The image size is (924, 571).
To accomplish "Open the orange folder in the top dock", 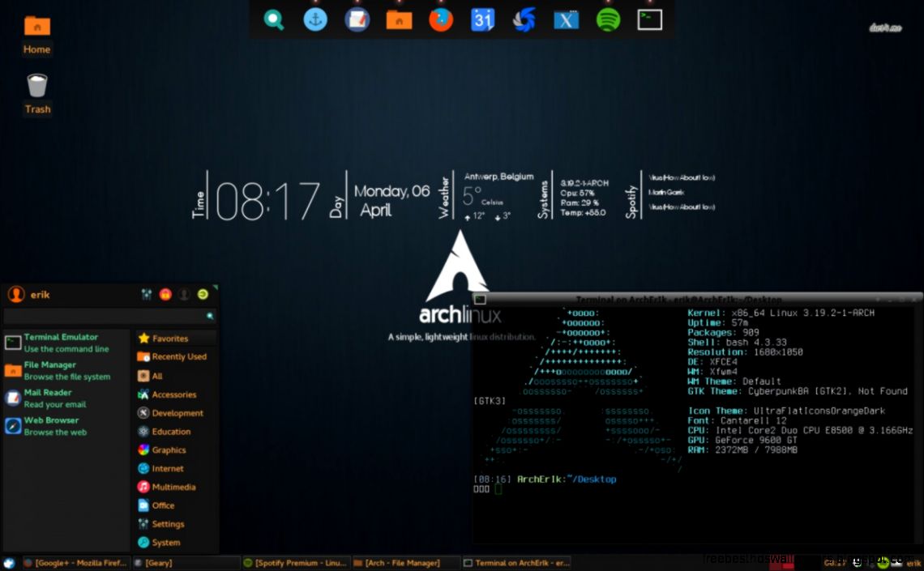I will (399, 20).
